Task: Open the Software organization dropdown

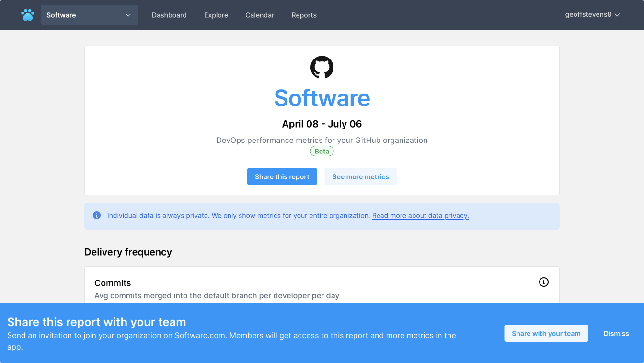Action: (x=89, y=15)
